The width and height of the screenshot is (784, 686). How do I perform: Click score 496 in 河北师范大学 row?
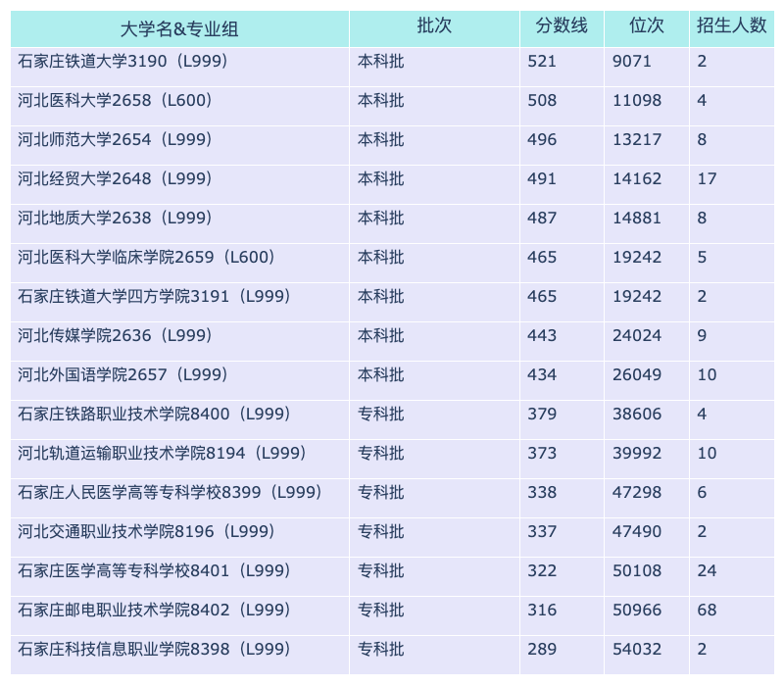tap(542, 139)
